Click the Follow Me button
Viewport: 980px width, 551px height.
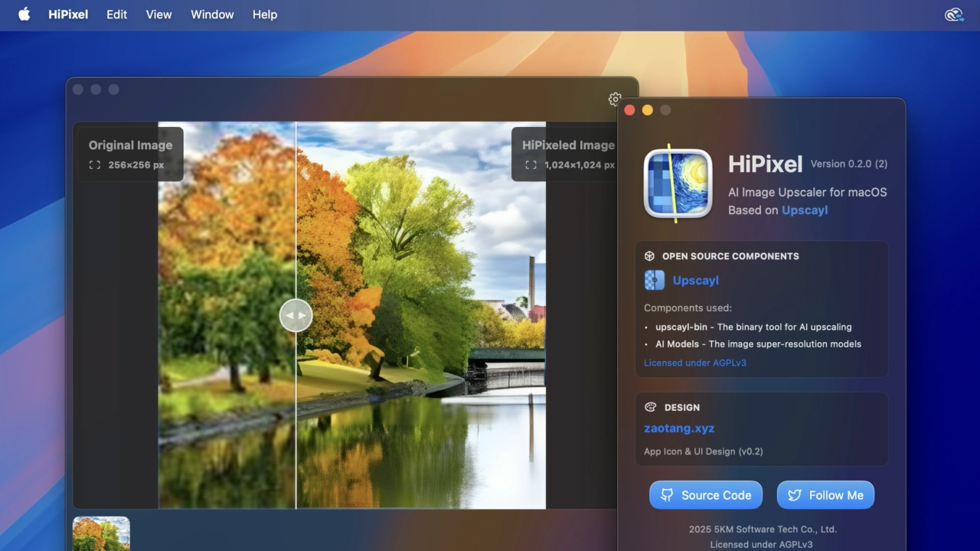(x=825, y=495)
